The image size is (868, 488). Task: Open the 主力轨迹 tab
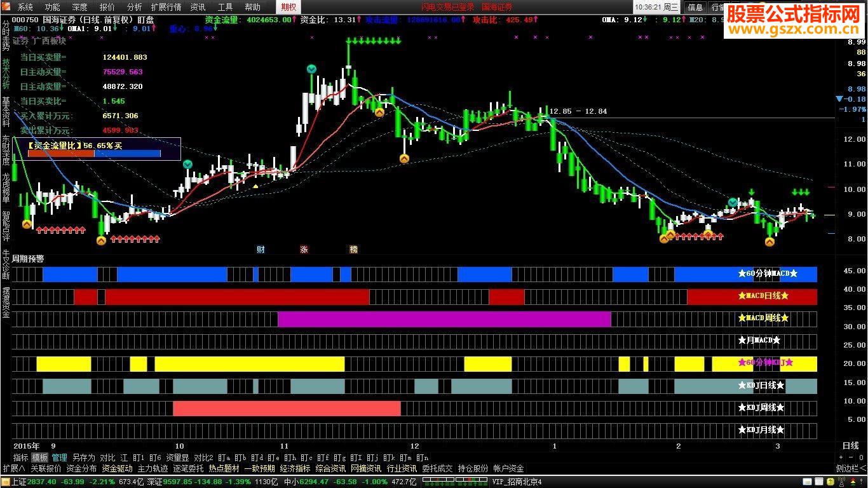[153, 469]
